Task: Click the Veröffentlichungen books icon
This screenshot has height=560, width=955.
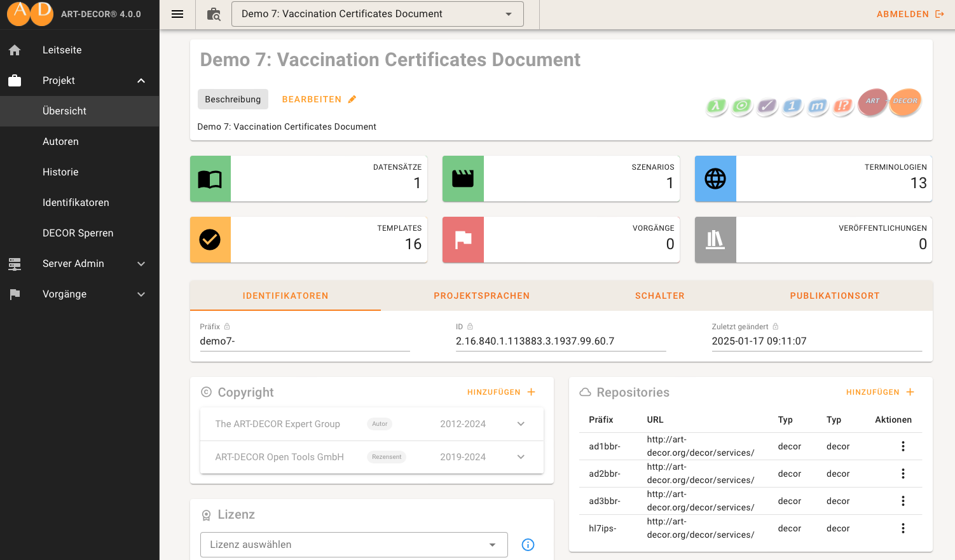Action: pyautogui.click(x=715, y=240)
